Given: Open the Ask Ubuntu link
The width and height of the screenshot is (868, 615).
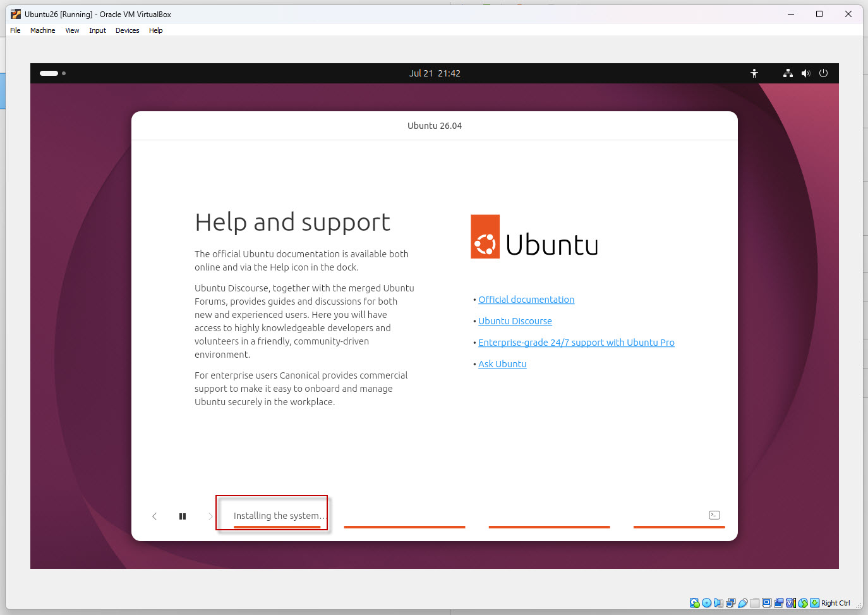Looking at the screenshot, I should tap(502, 364).
